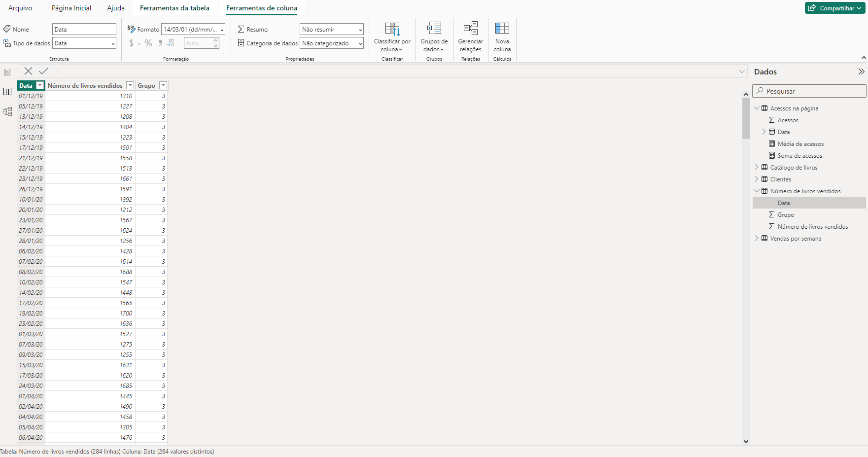Viewport: 868px width, 457px height.
Task: Expand the Data hierarchy under Acessos na página
Action: pyautogui.click(x=764, y=132)
